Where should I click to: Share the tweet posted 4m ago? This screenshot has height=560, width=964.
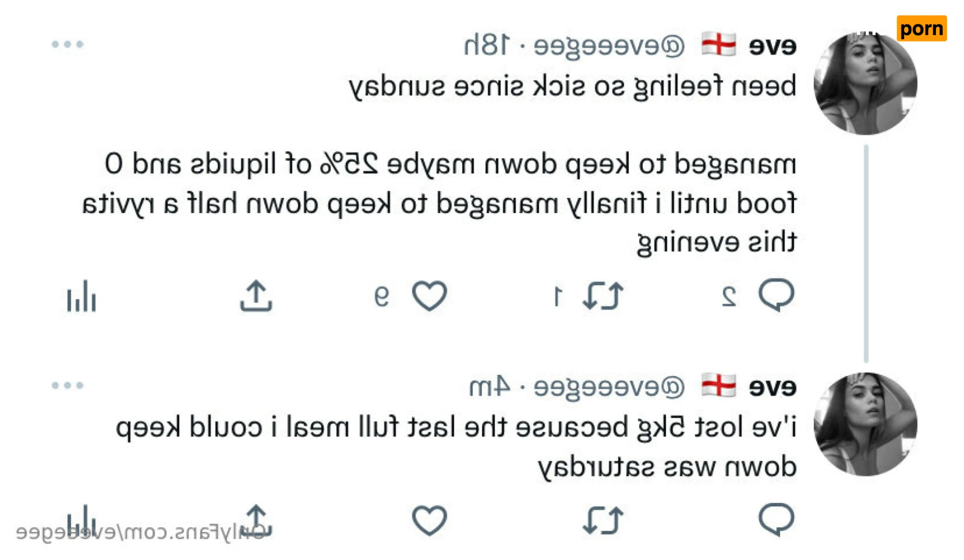256,518
